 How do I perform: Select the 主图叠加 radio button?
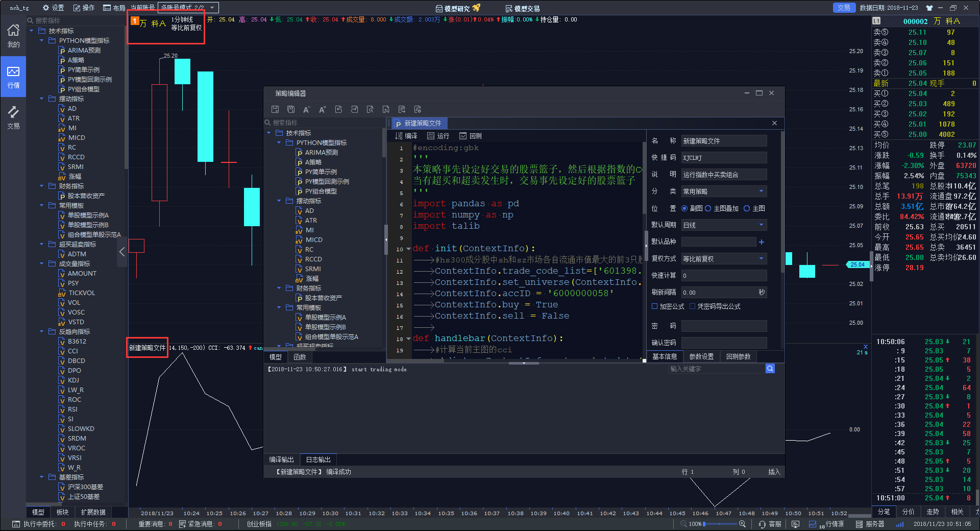point(708,208)
